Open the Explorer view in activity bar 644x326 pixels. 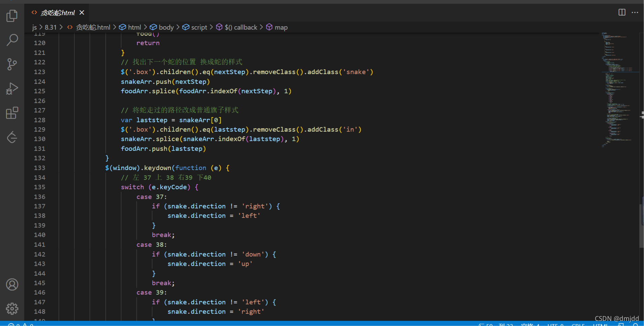[12, 15]
